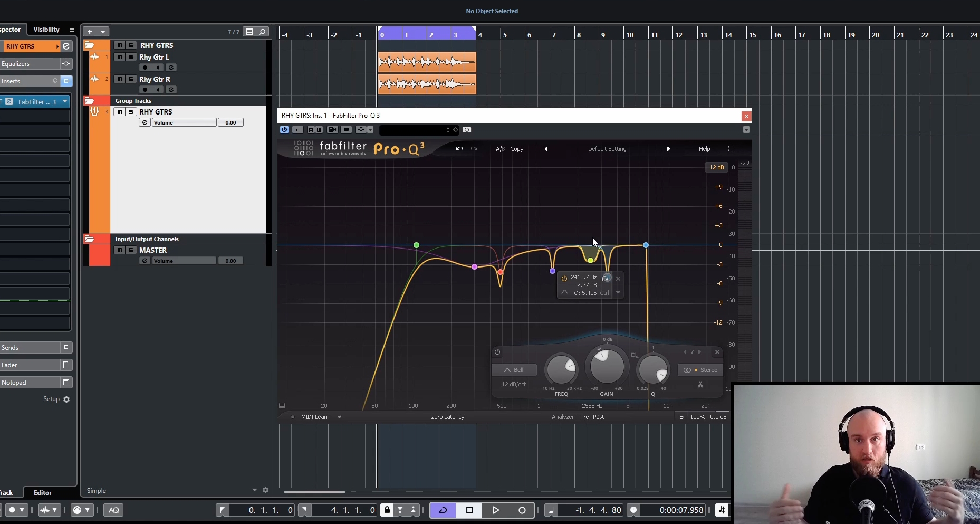Enable Write automation (W) in plugin header
This screenshot has height=524, width=980.
pyautogui.click(x=319, y=129)
